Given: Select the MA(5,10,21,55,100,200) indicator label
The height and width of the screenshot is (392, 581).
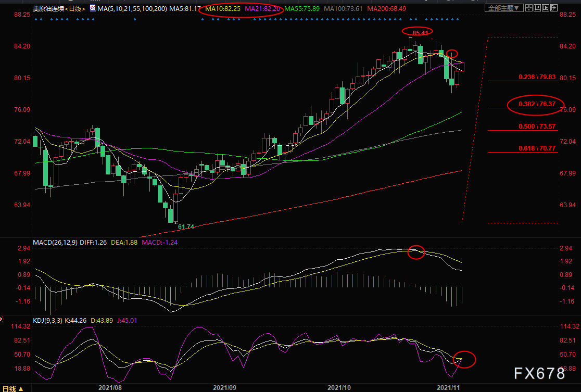Looking at the screenshot, I should pos(132,8).
